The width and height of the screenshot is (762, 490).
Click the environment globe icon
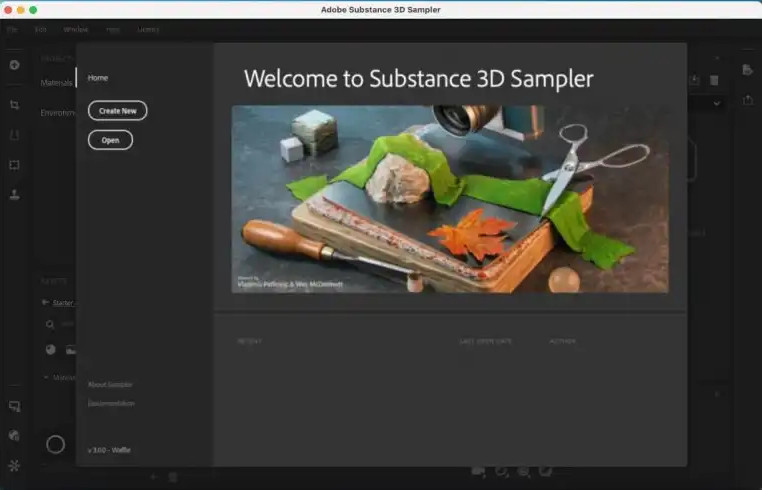pyautogui.click(x=15, y=436)
